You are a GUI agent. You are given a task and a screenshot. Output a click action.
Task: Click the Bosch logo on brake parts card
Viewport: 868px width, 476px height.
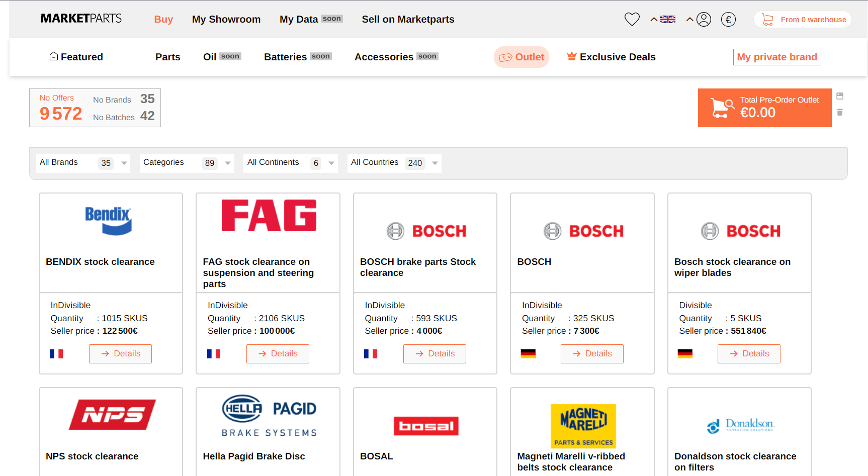[426, 231]
